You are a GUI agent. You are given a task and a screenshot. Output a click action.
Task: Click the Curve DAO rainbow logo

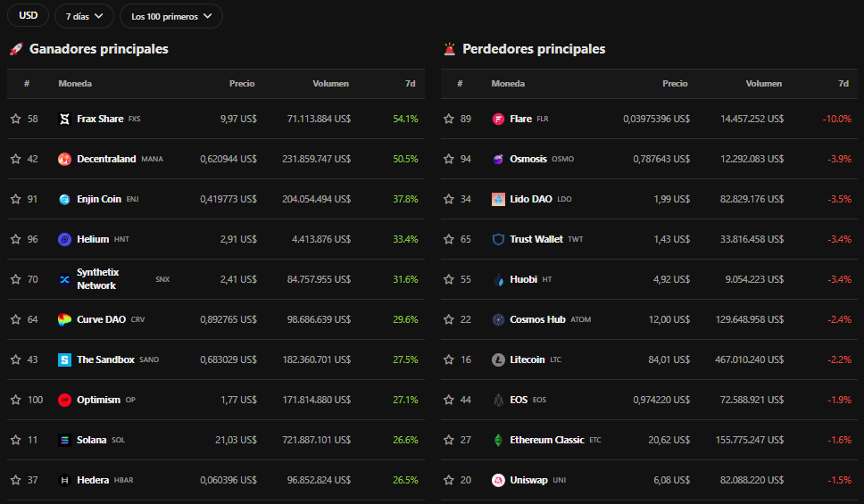[x=64, y=320]
